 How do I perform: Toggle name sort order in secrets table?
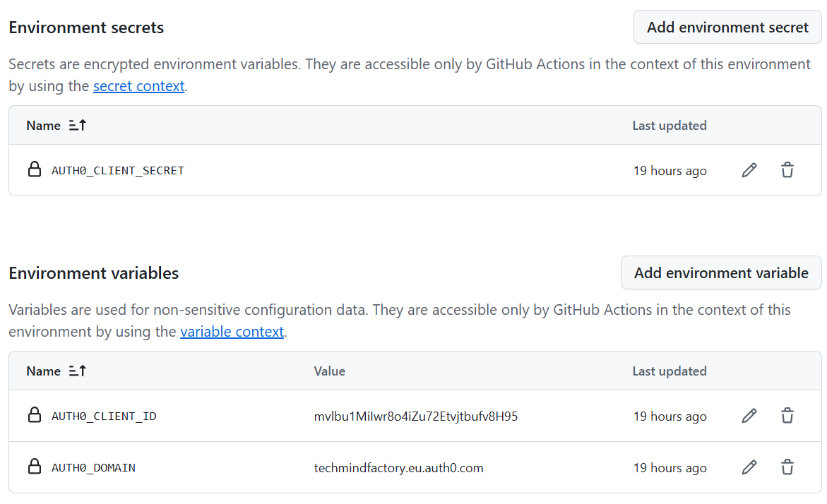point(78,125)
